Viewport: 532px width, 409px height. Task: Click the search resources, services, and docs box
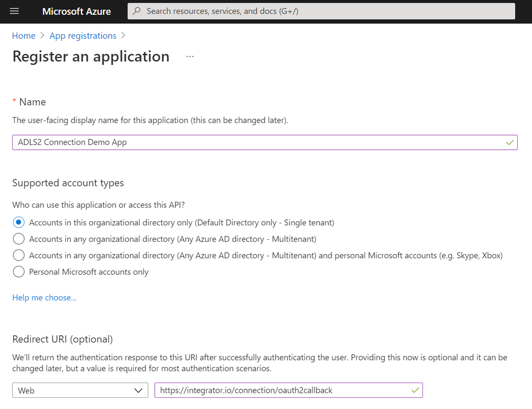tap(321, 11)
